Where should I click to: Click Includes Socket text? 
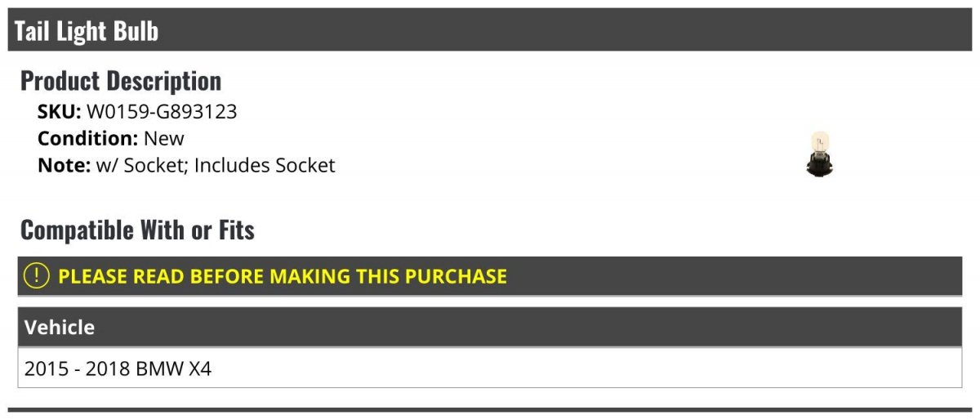pos(265,165)
